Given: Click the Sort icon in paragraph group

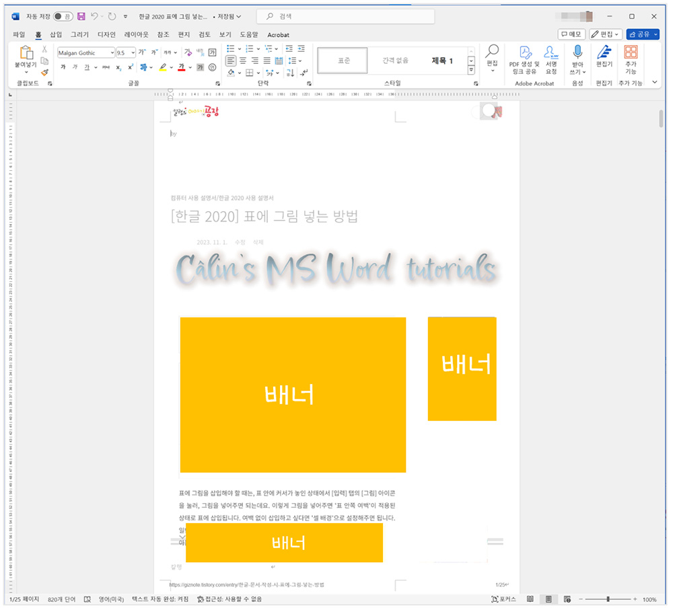Looking at the screenshot, I should [x=291, y=73].
